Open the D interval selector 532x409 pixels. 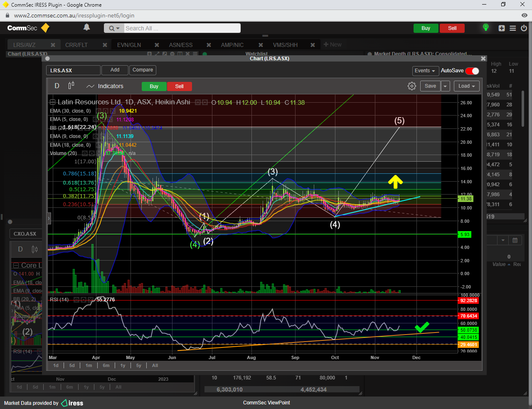(57, 86)
